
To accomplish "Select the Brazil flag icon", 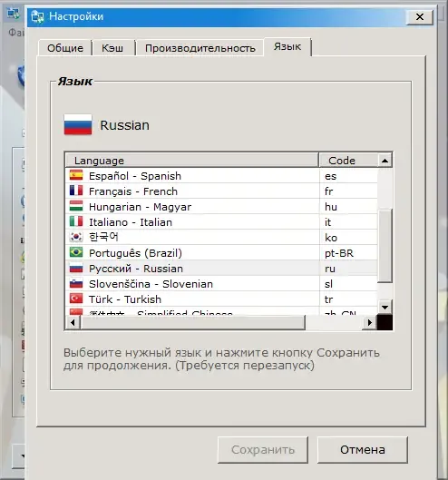I will point(76,252).
